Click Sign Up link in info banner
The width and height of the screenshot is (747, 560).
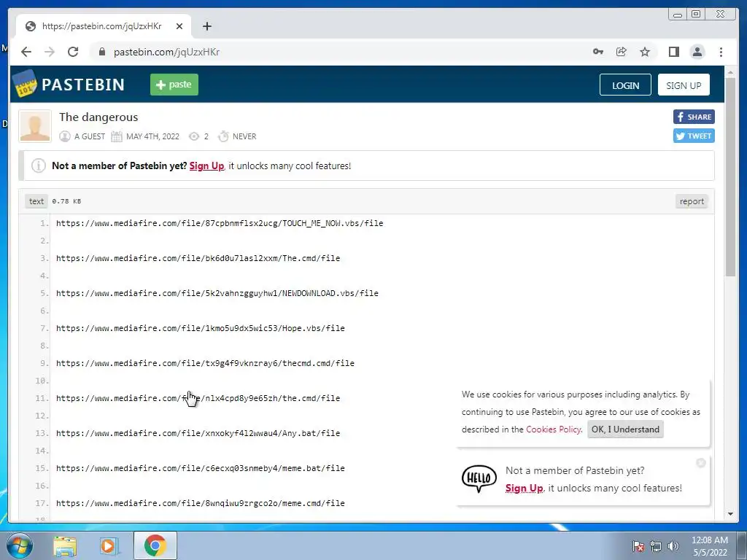pos(206,166)
